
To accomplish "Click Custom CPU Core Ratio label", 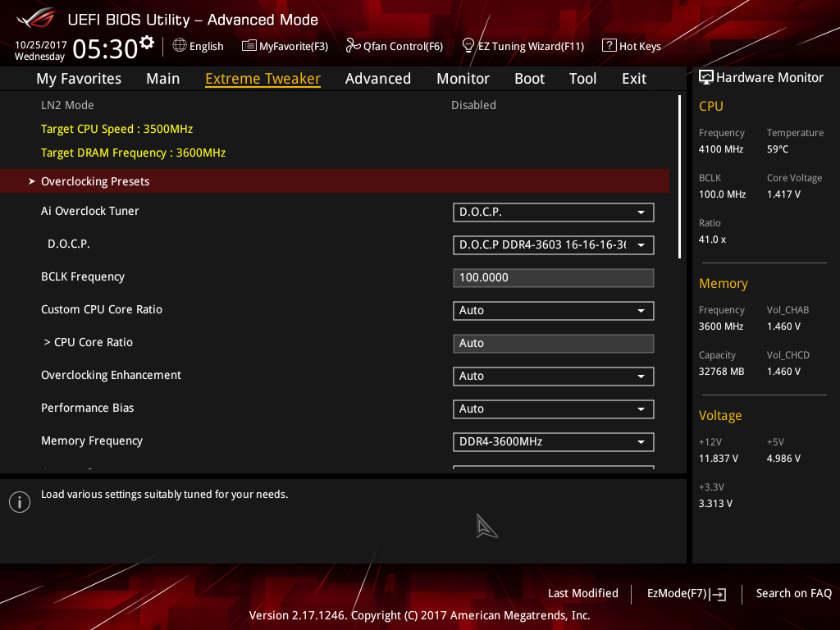I will click(102, 309).
